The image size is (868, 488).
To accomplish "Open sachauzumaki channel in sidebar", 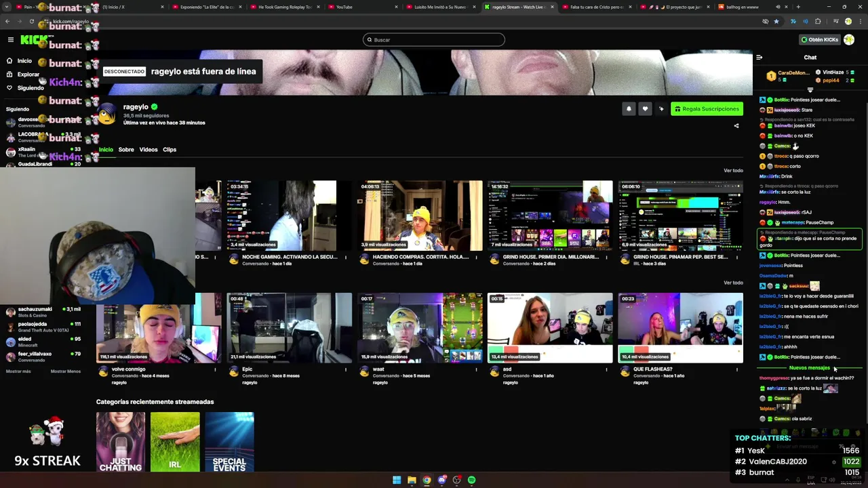I will coord(43,312).
